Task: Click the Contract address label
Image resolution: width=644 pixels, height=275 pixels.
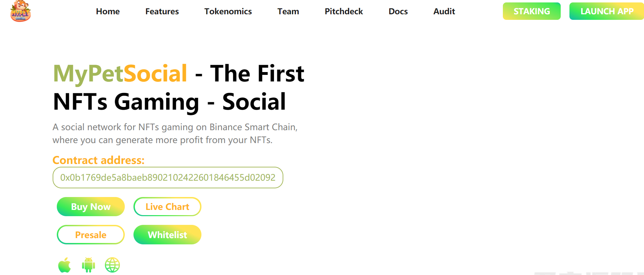Action: coord(98,160)
